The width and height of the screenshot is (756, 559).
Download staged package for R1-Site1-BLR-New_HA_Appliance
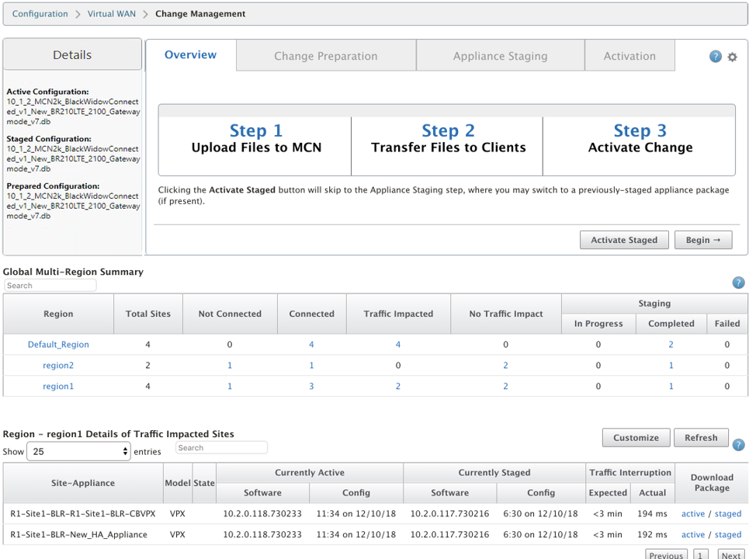click(727, 534)
